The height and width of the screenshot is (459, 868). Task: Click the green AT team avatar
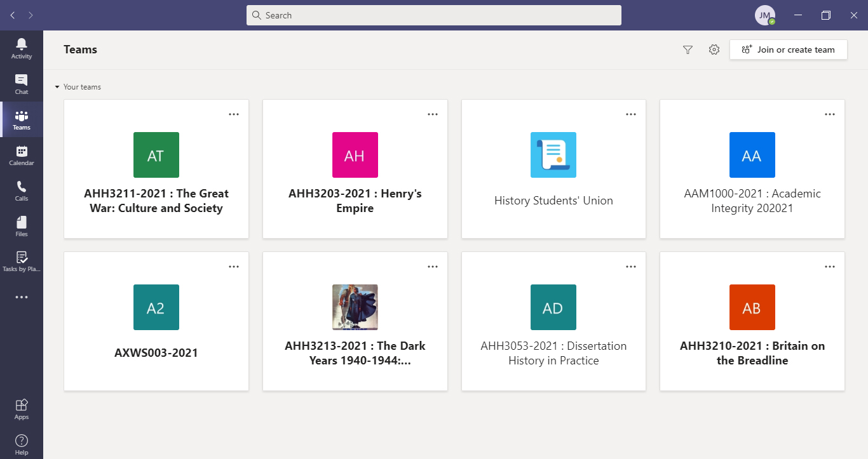[x=156, y=155]
